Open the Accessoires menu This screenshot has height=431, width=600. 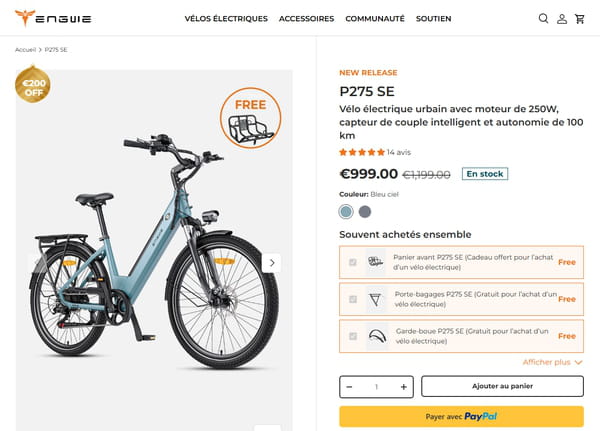306,18
